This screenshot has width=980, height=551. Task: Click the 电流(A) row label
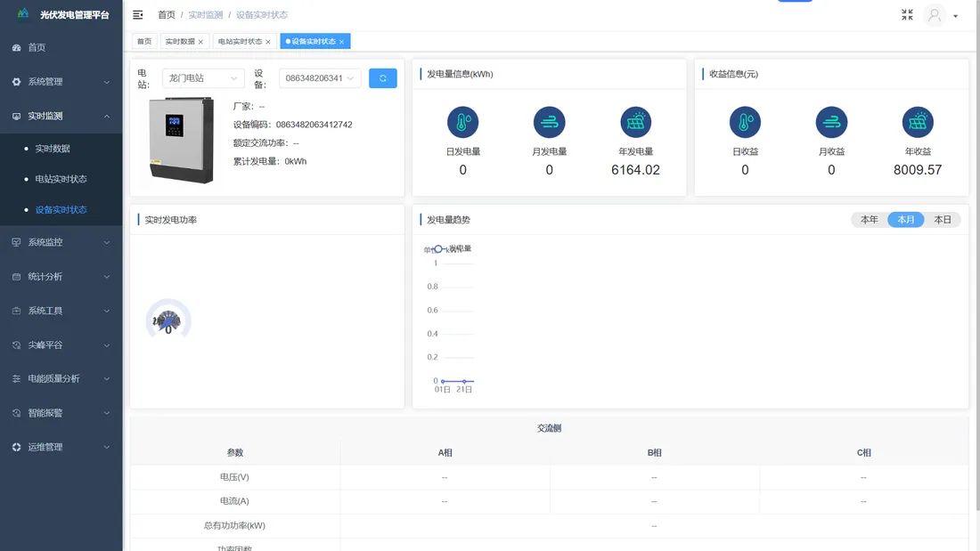point(234,501)
